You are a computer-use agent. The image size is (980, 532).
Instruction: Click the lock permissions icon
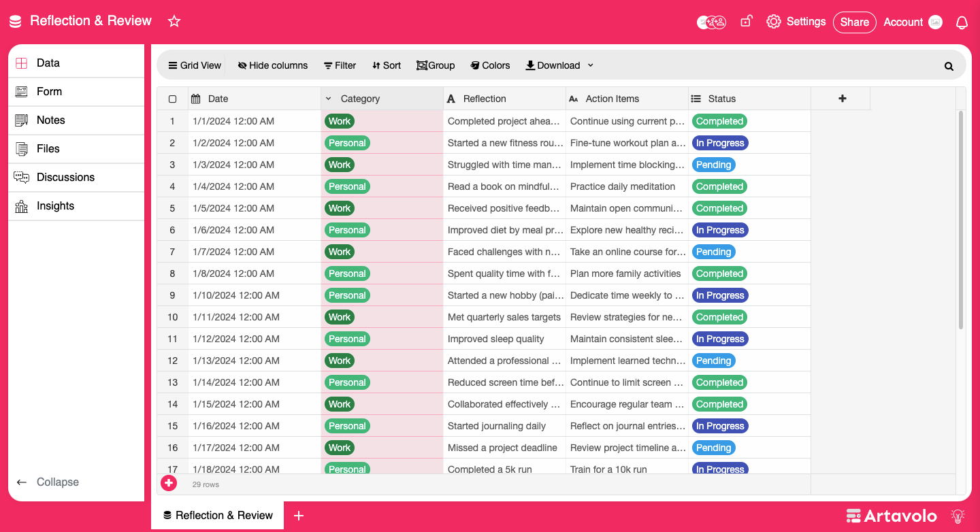tap(747, 21)
